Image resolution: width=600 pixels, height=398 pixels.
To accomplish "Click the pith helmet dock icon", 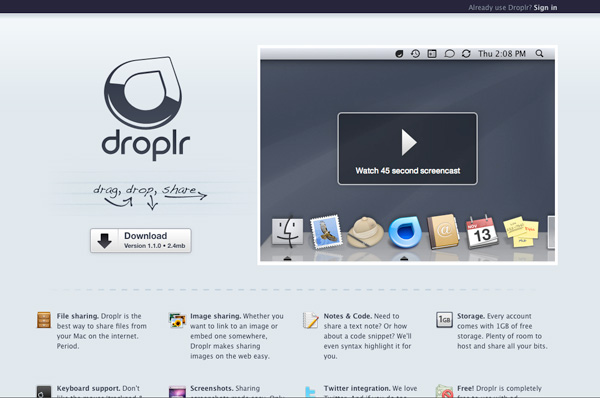I will click(365, 232).
